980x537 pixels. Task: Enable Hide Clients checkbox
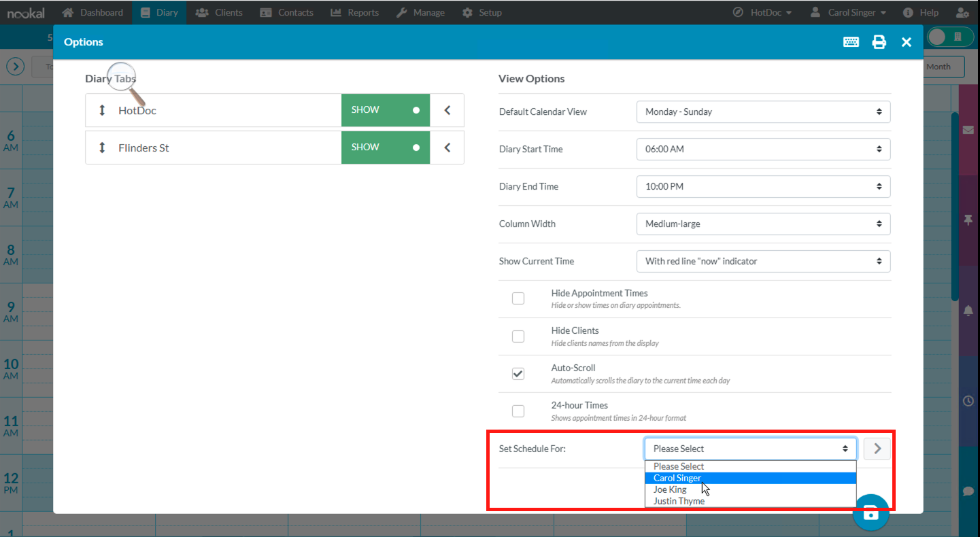click(518, 336)
